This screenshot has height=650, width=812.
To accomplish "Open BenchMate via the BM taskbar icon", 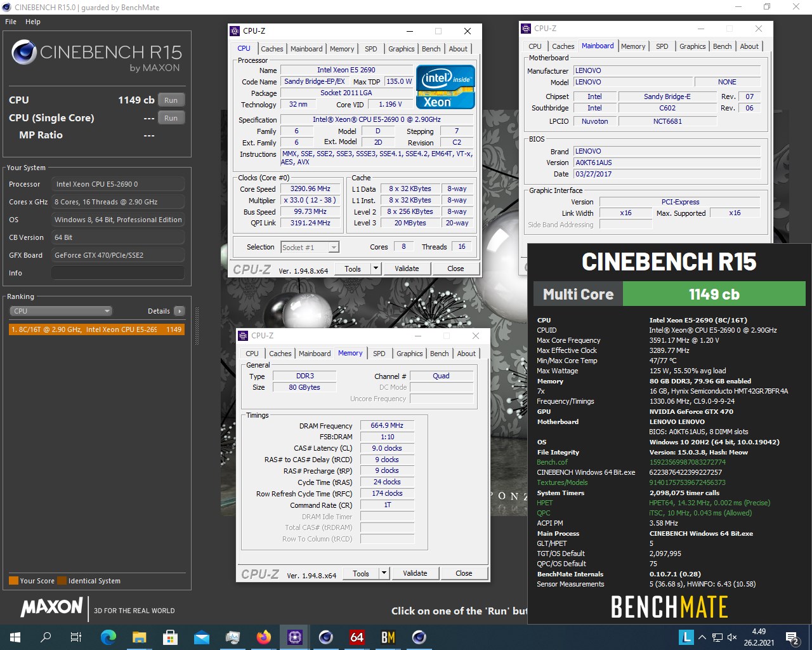I will [388, 637].
